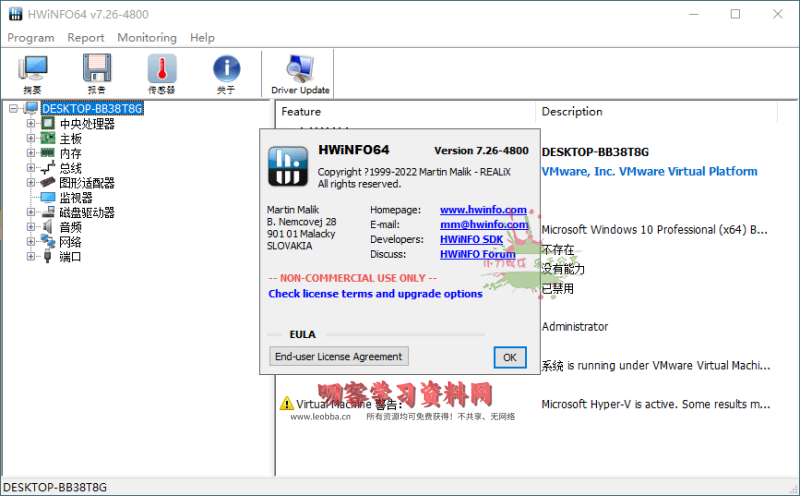Screen dimensions: 800x496
Task: Select the 音频 audio tree item
Action: pos(71,227)
